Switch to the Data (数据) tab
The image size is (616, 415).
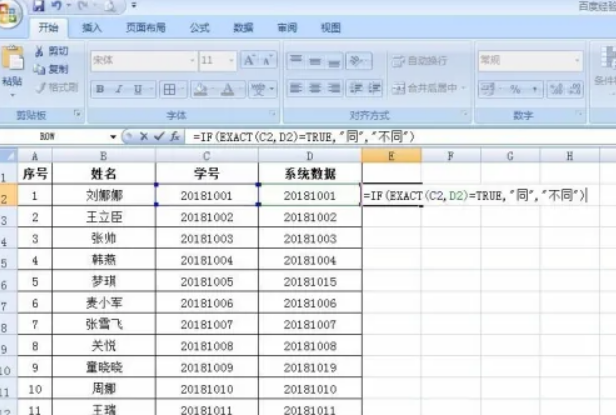[x=243, y=28]
